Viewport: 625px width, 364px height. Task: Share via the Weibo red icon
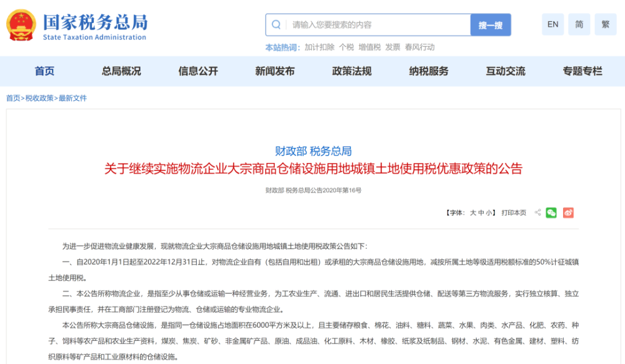coord(568,213)
